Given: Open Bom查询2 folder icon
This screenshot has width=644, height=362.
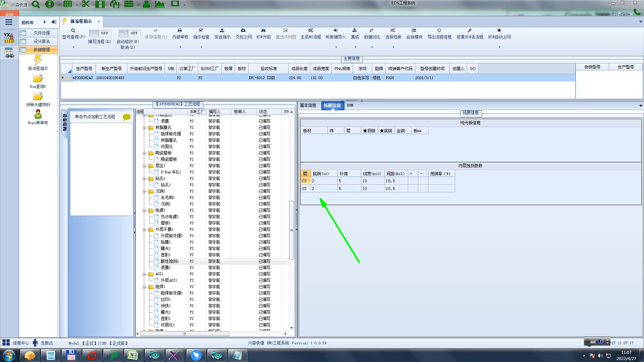Looking at the screenshot, I should [38, 79].
